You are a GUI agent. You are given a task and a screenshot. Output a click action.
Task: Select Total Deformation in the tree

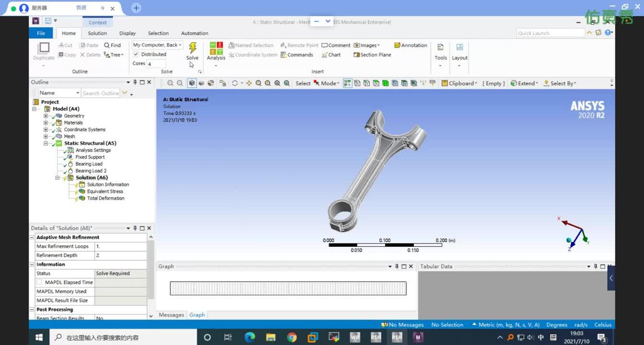point(105,198)
